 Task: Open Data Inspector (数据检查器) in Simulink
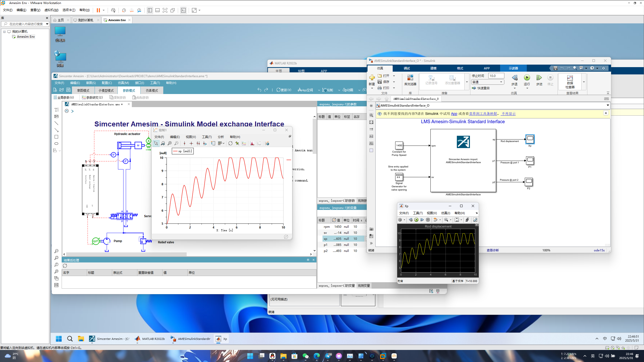tap(570, 81)
